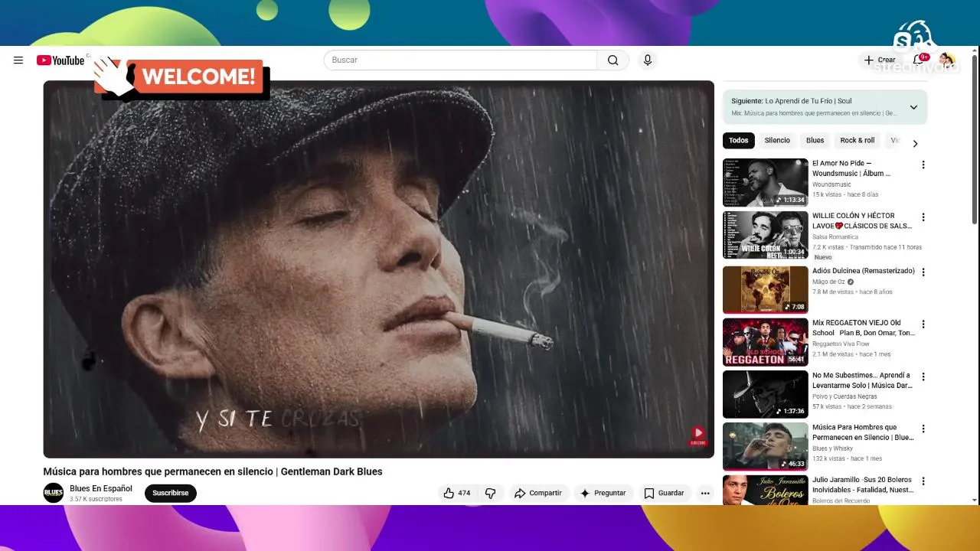Screen dimensions: 980x551
Task: Open the account avatar menu
Action: [946, 60]
